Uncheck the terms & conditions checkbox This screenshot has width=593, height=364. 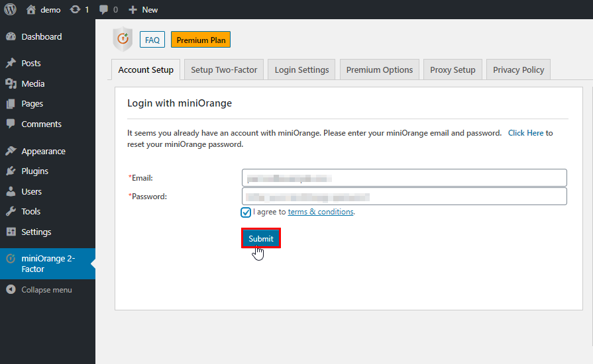pyautogui.click(x=246, y=212)
